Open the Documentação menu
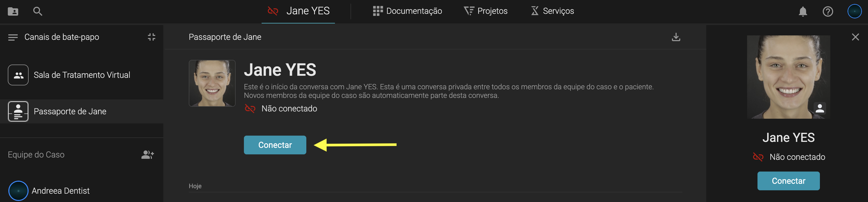 pos(407,11)
